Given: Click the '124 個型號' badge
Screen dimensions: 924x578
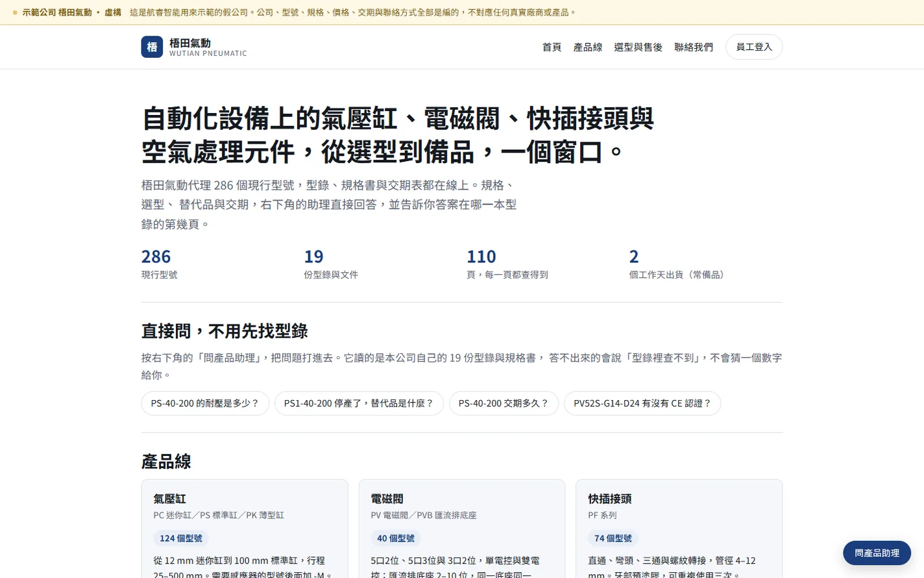Looking at the screenshot, I should tap(181, 538).
